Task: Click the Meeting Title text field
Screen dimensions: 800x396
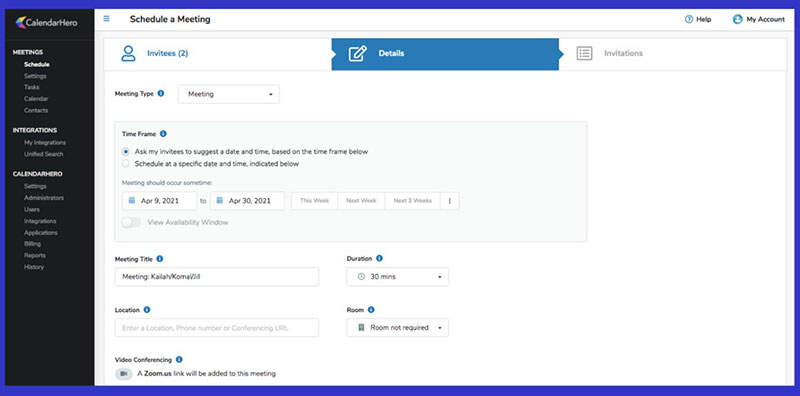Action: coord(217,277)
